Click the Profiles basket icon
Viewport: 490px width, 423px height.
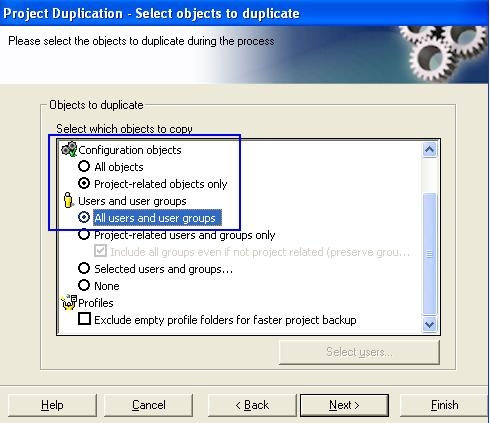[69, 302]
